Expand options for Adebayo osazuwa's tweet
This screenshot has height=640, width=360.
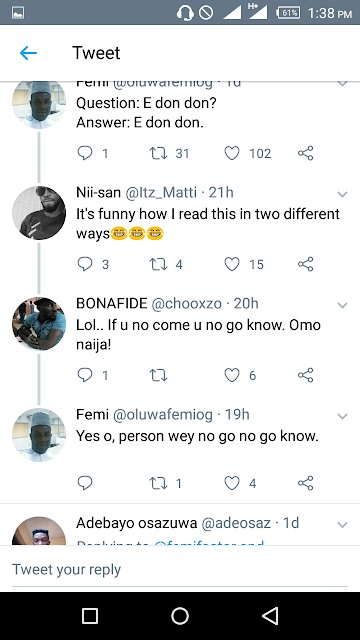tap(342, 524)
